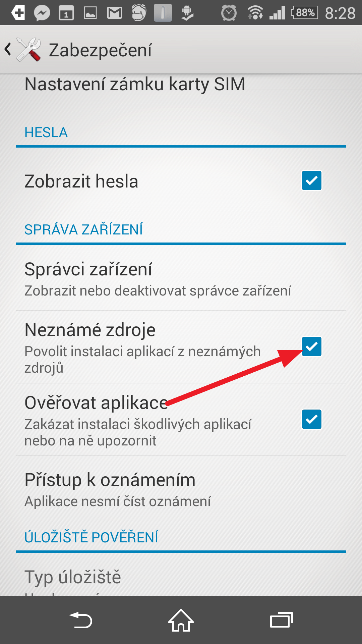
Task: Tap the image notification icon in status bar
Action: coord(90,13)
